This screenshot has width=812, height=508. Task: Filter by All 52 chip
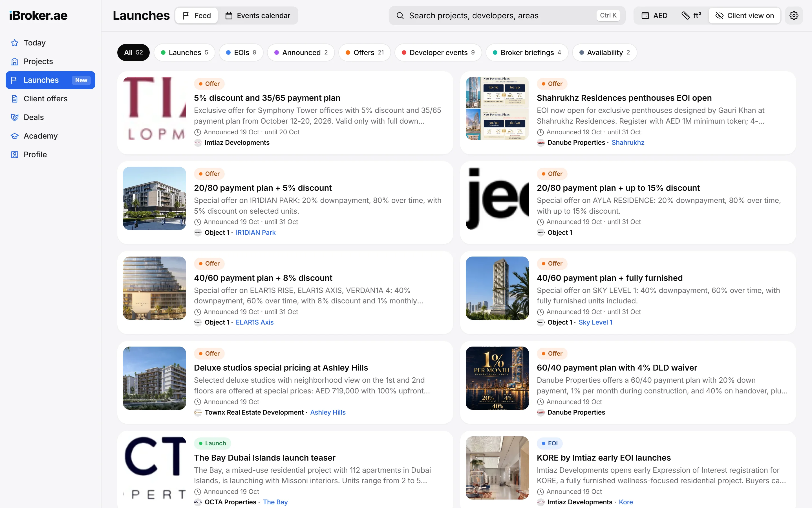click(133, 52)
